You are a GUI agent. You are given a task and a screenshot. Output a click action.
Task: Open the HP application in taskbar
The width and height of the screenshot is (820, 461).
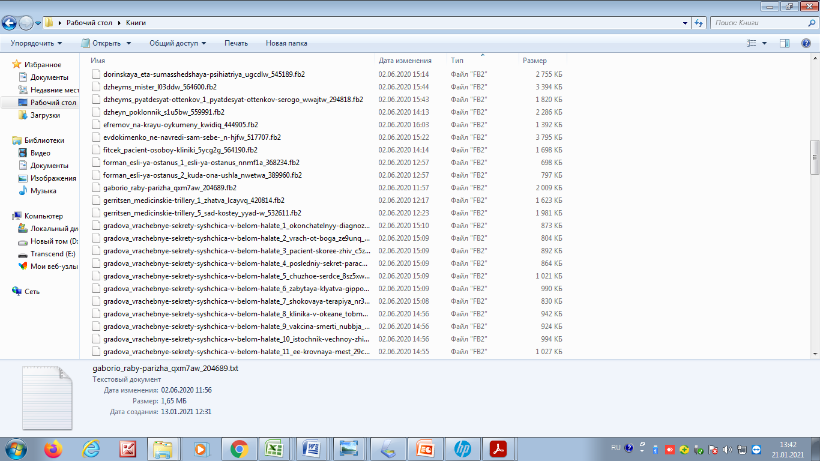(461, 448)
